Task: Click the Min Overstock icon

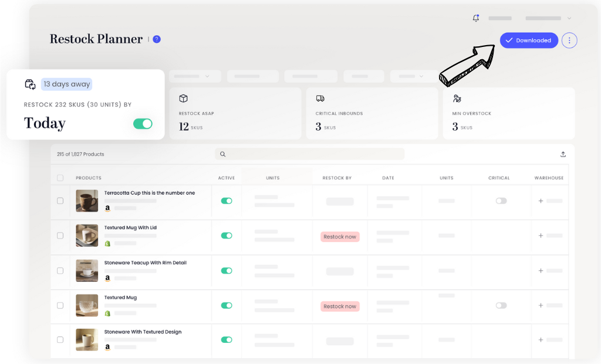Action: (457, 98)
